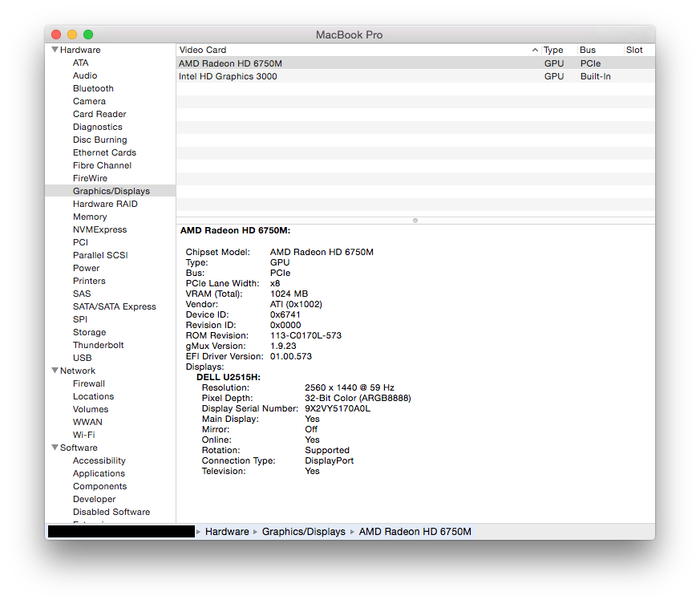Show Power information
Screen dimensions: 700x604
click(86, 268)
